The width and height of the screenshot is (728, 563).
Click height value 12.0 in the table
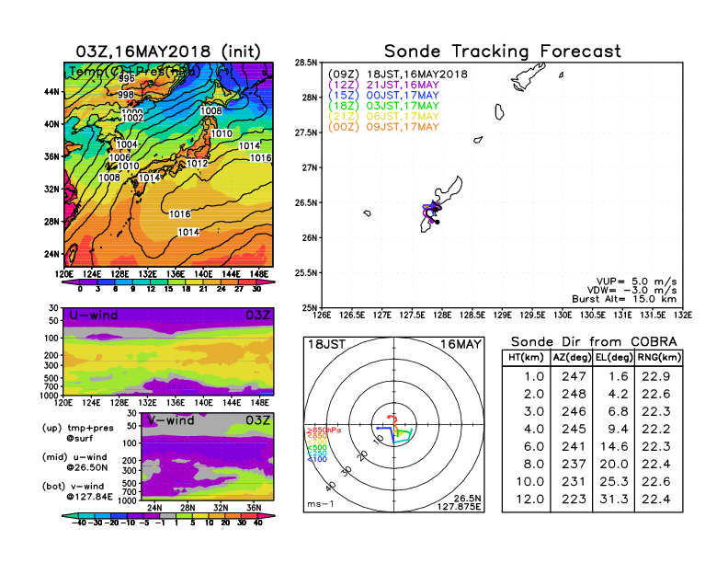point(529,500)
